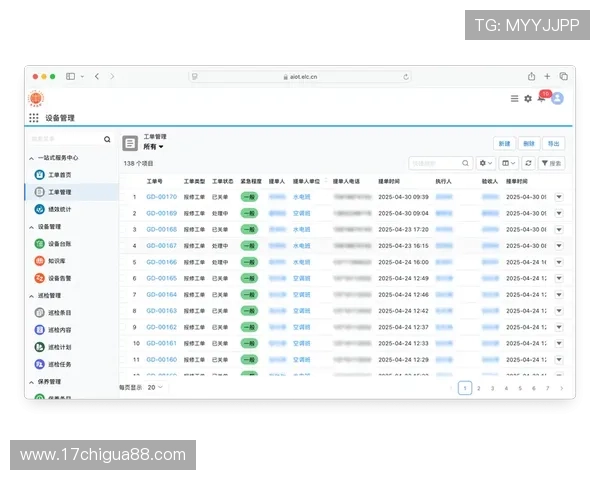Open a new browser tab
Screen dimensions: 600x480
point(547,77)
